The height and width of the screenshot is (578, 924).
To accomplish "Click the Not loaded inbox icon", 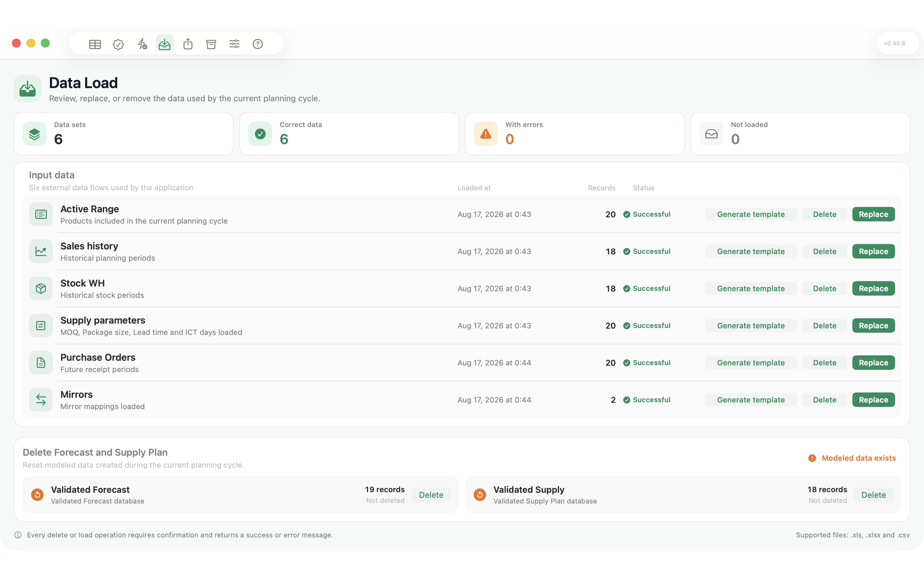I will pos(711,134).
